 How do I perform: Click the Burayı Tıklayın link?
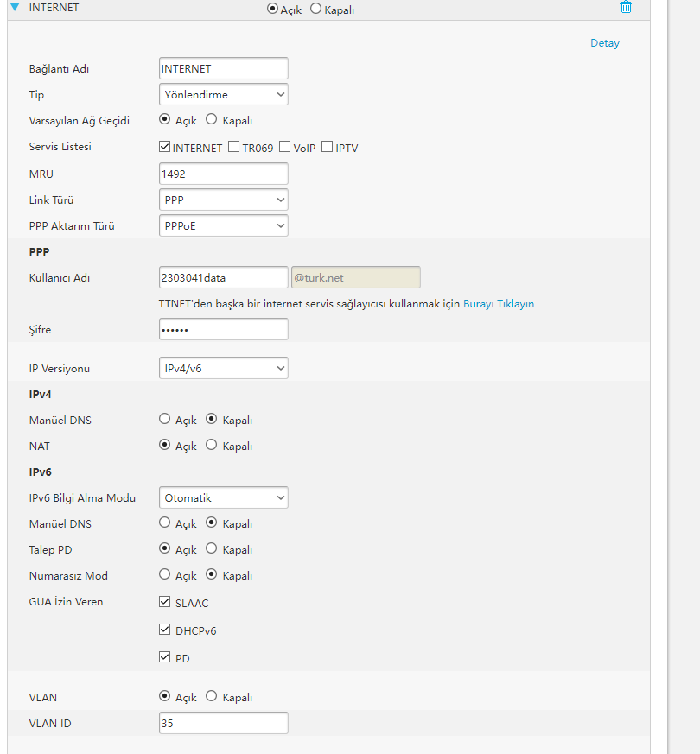coord(499,304)
